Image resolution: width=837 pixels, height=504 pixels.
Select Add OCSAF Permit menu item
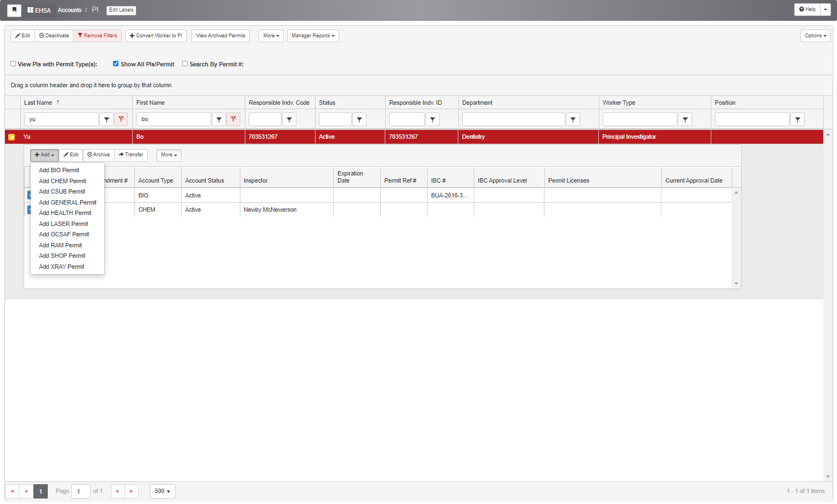click(x=64, y=234)
